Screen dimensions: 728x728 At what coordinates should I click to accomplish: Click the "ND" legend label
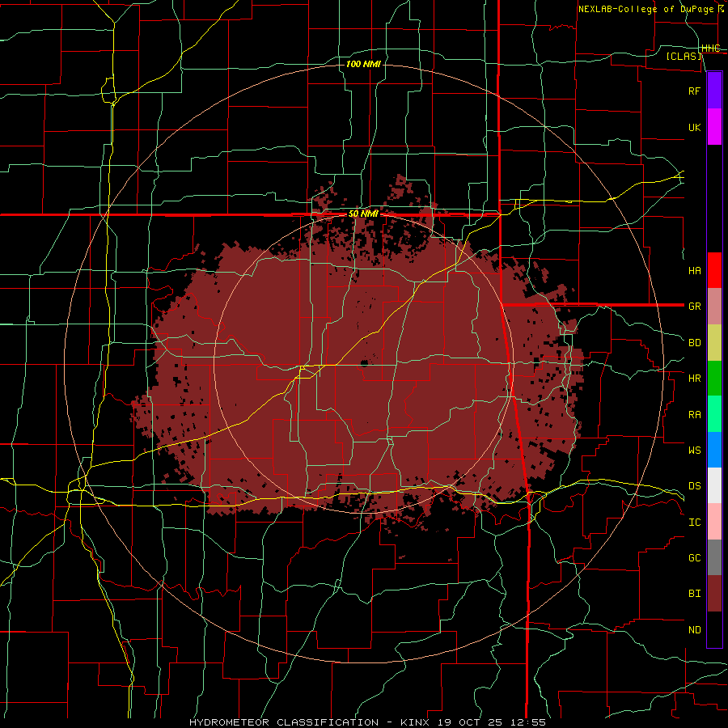pos(694,629)
